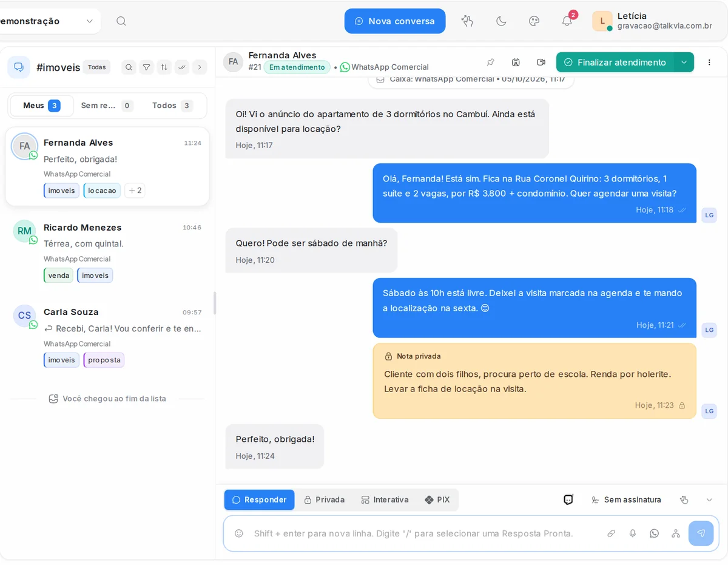This screenshot has height=565, width=728.
Task: Click the imoveis tag on Fernanda Alves card
Action: pos(61,191)
